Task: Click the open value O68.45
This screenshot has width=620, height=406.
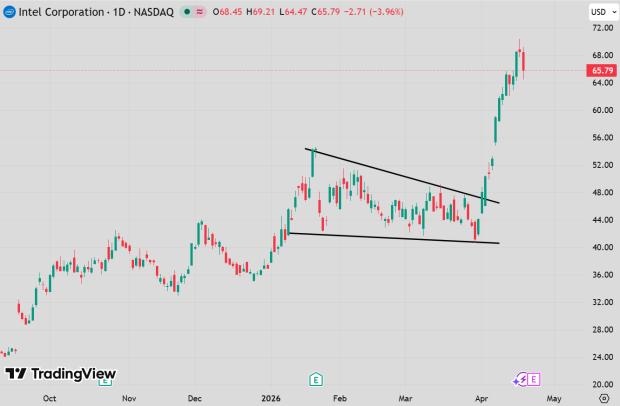Action: 227,12
